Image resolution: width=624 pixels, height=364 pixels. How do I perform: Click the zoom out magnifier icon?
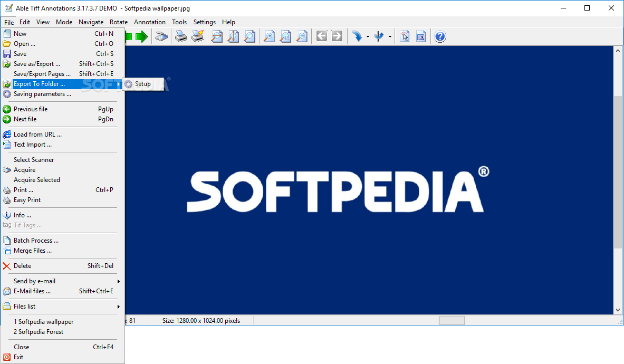click(x=302, y=36)
